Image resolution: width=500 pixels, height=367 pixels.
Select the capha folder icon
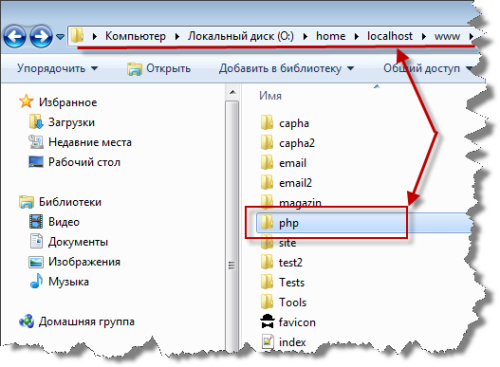pos(267,122)
